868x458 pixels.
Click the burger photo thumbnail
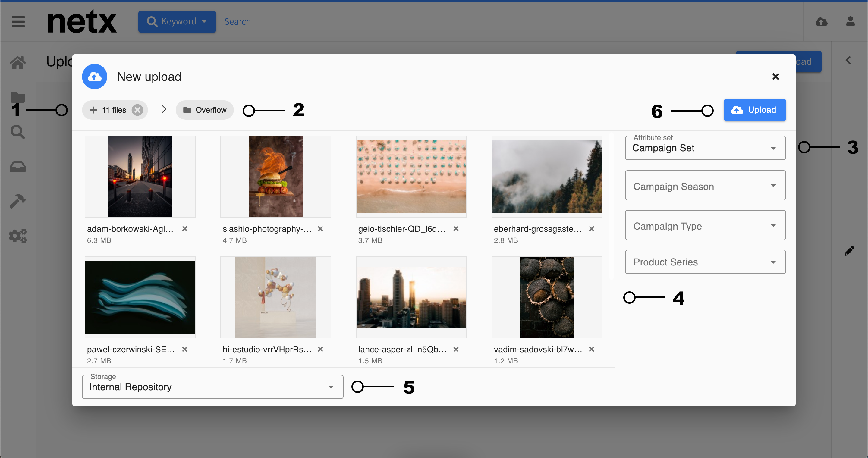(275, 177)
